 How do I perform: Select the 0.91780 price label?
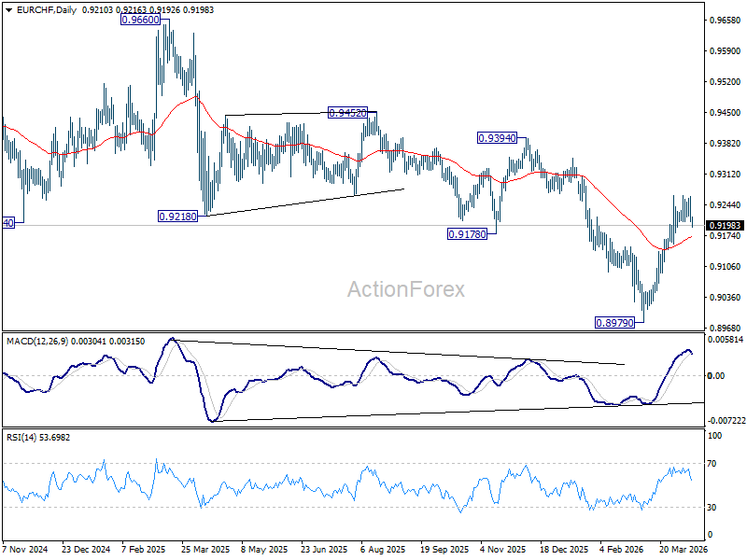[x=468, y=234]
